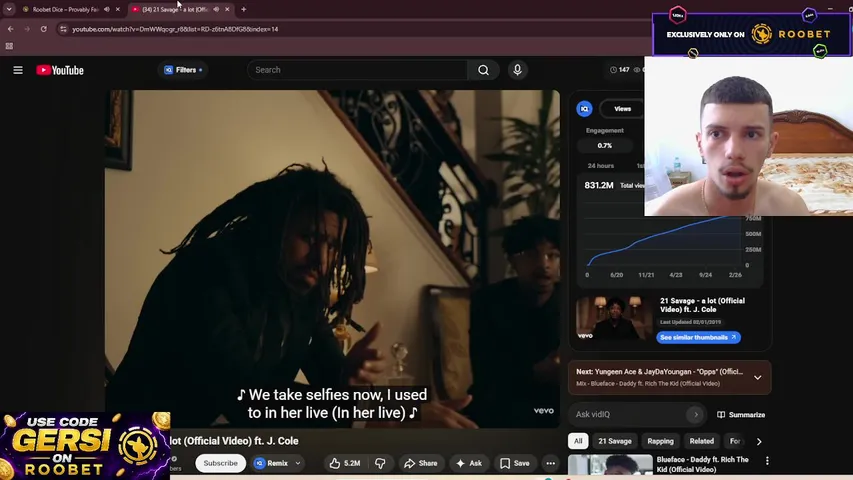853x480 pixels.
Task: Open See similar thumbnails link
Action: coord(698,337)
